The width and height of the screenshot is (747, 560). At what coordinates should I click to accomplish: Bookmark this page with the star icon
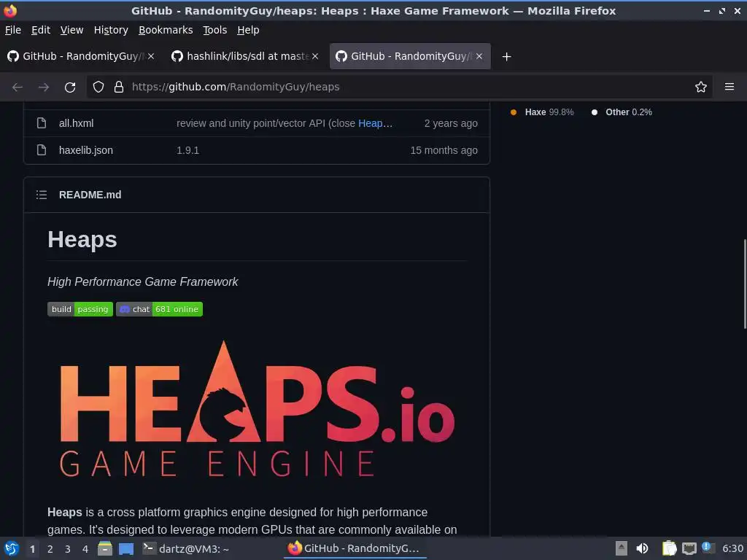[x=701, y=87]
